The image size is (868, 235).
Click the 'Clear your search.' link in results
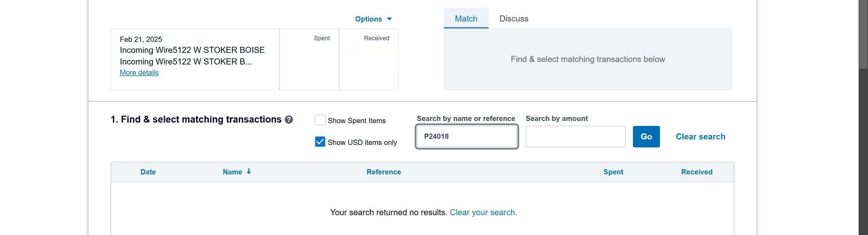[x=483, y=212]
